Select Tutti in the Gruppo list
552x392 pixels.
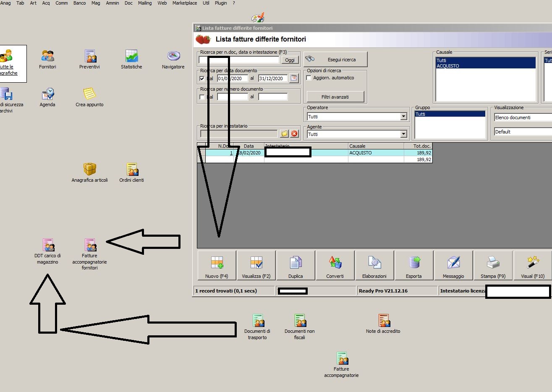[450, 114]
